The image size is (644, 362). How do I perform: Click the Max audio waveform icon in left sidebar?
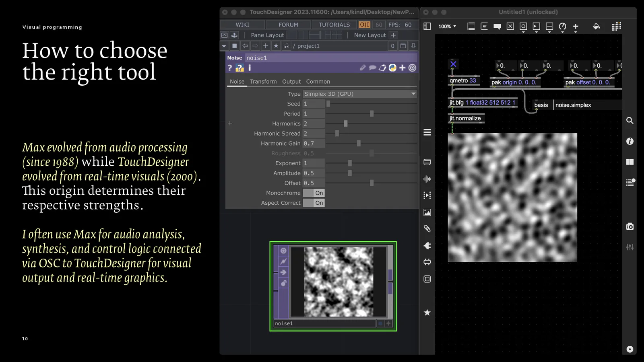pyautogui.click(x=427, y=179)
